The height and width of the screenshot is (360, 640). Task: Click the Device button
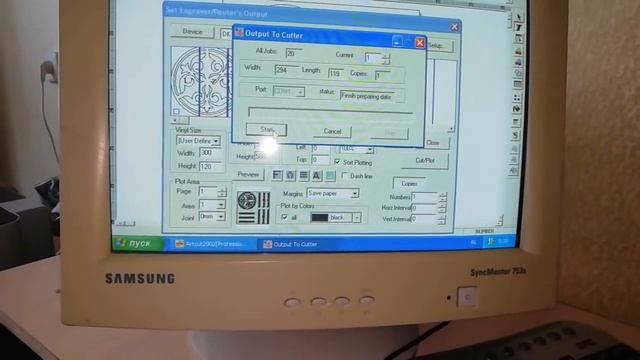point(193,31)
